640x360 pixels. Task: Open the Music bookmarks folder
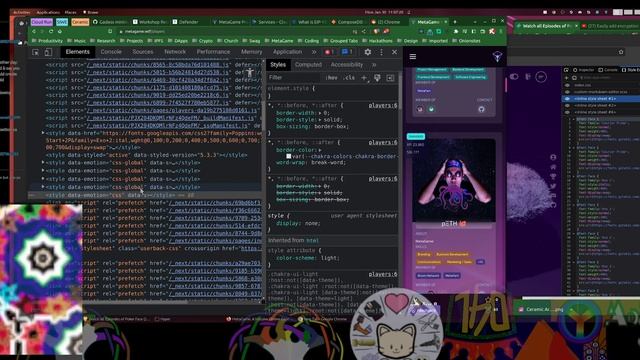77,41
